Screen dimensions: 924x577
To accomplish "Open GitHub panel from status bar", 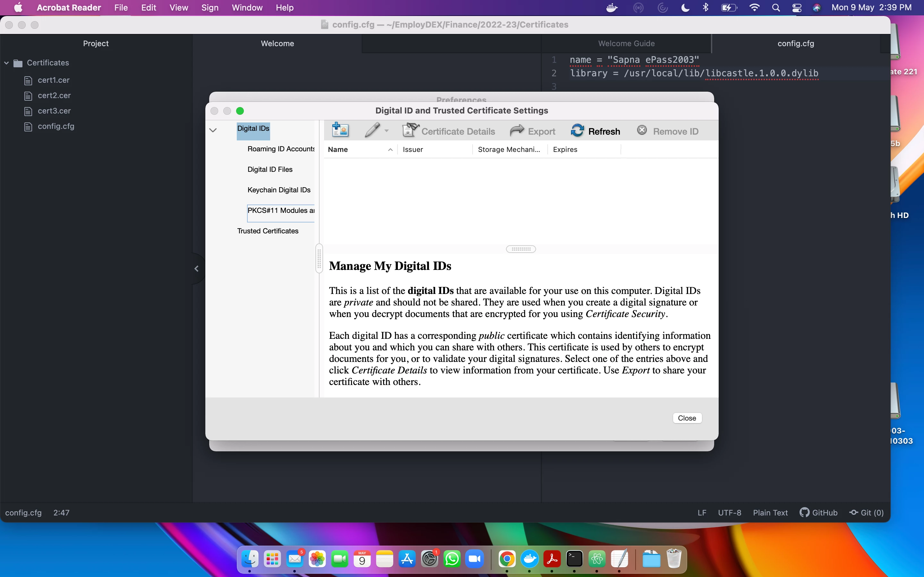I will click(819, 513).
